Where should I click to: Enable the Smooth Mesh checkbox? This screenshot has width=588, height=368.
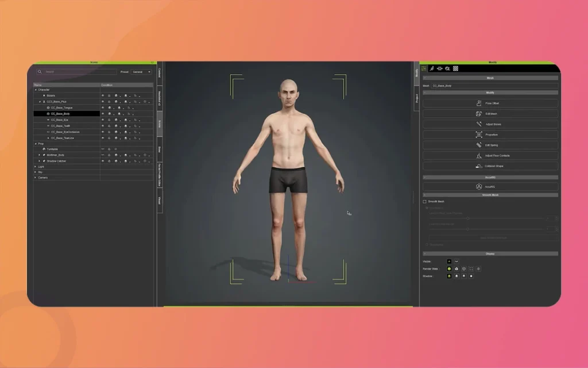pos(425,202)
